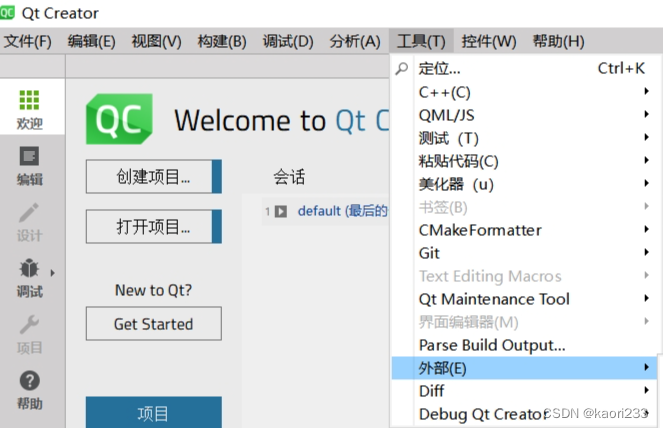663x428 pixels.
Task: Open Debug mode bug icon
Action: (29, 268)
